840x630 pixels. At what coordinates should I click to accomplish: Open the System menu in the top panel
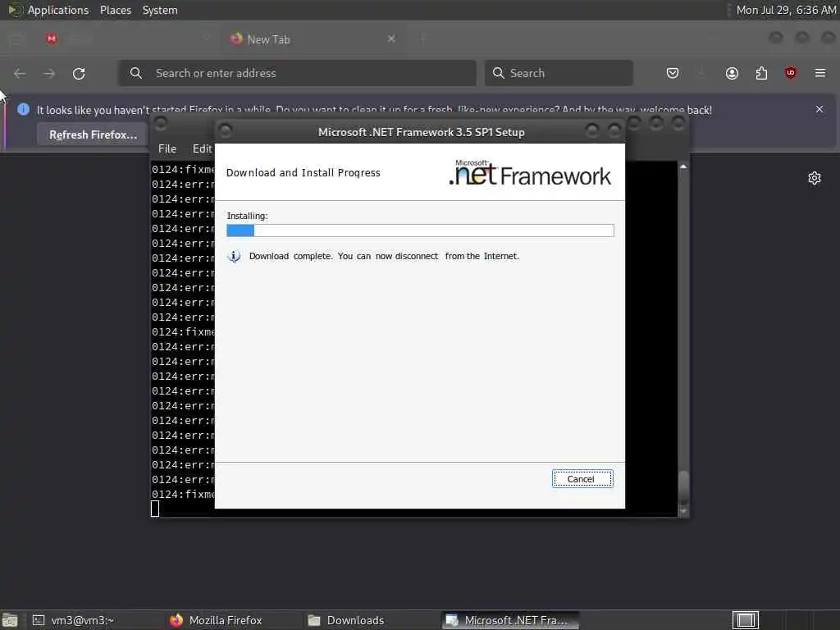[x=160, y=10]
